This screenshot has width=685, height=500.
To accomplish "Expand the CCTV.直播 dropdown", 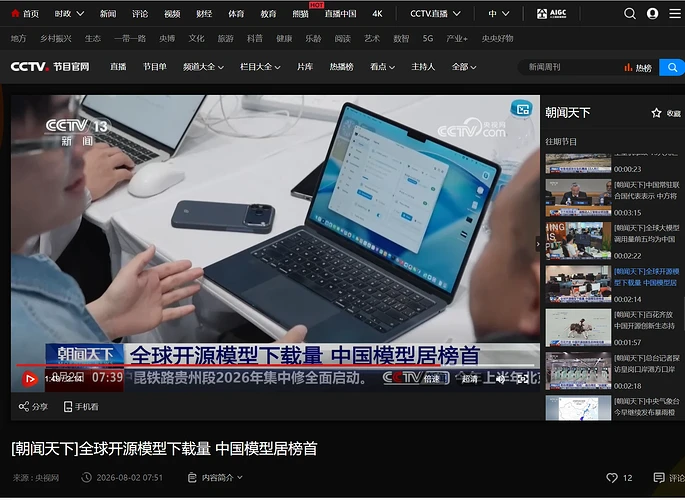I will tap(435, 14).
